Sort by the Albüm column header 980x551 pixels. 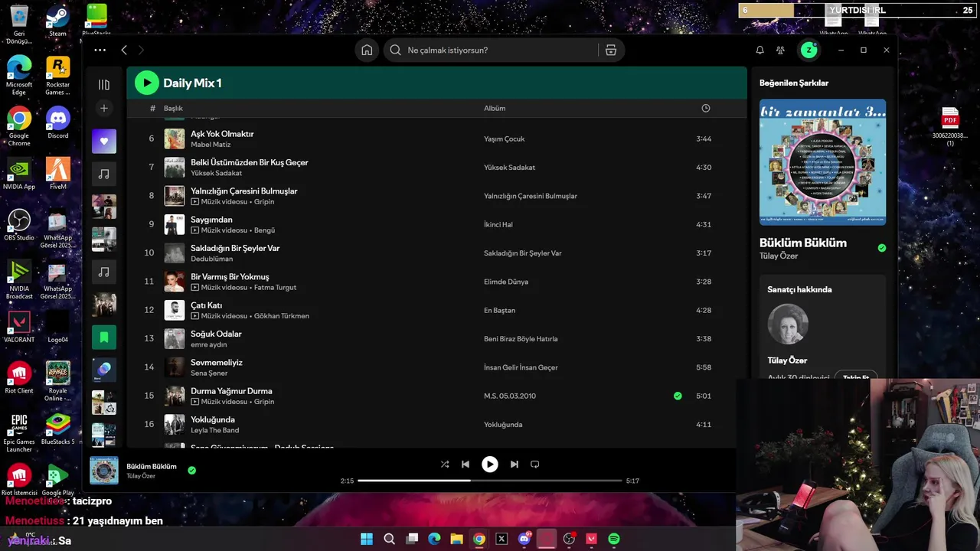(495, 108)
